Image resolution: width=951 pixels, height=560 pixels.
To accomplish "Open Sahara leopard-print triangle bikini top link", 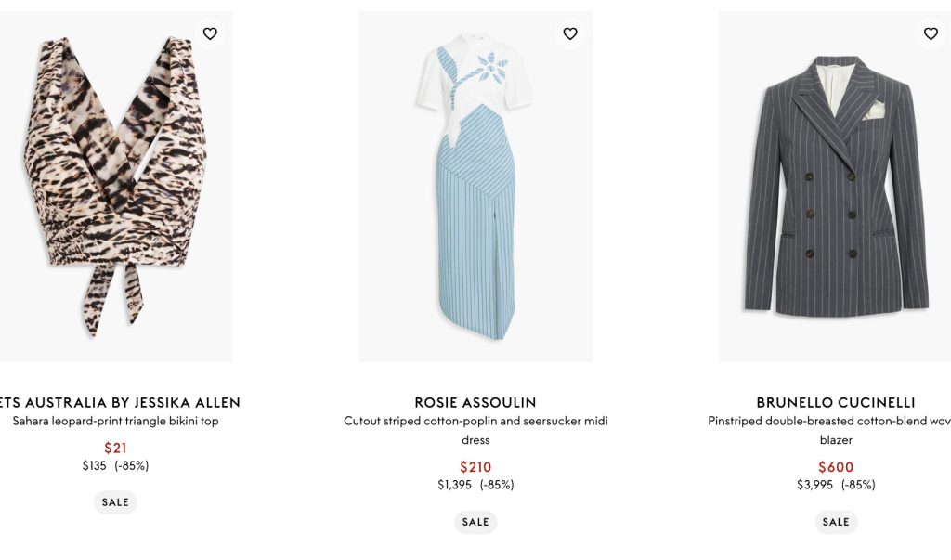I will tap(115, 421).
